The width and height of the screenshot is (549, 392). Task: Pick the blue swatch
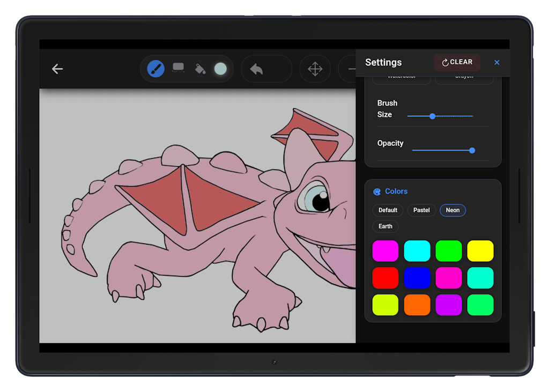point(417,278)
